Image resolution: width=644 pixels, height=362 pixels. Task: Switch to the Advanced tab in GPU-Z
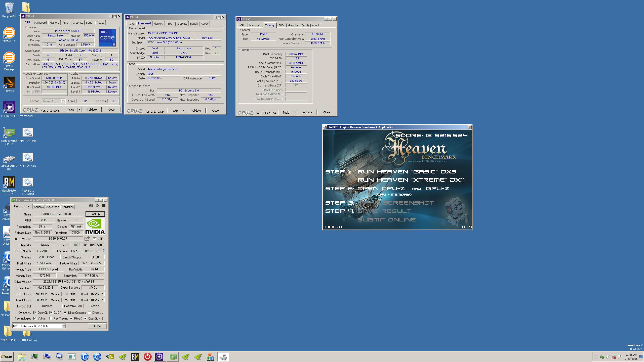click(x=53, y=207)
